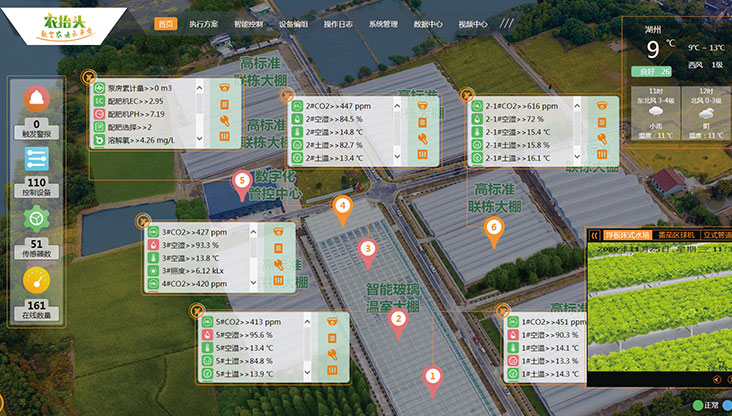Collapse video panel with double-chevron arrow
Screen dimensions: 732x416
pos(595,235)
